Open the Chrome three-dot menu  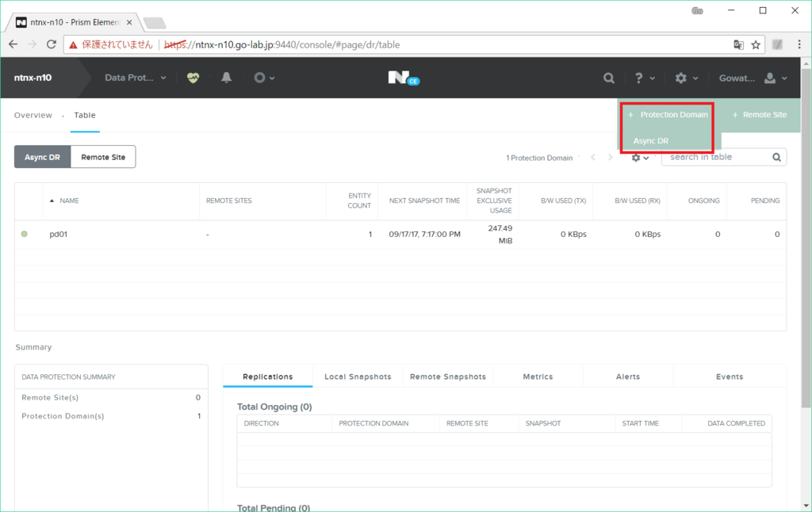click(799, 44)
